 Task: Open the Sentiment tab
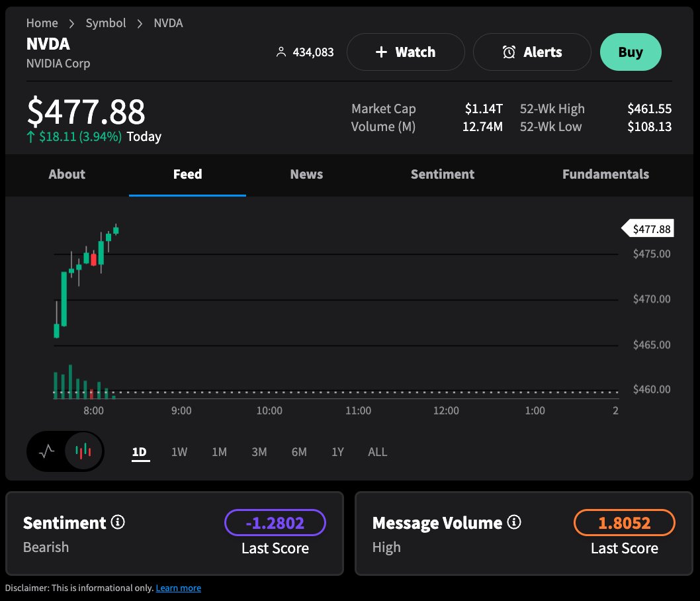pyautogui.click(x=443, y=174)
